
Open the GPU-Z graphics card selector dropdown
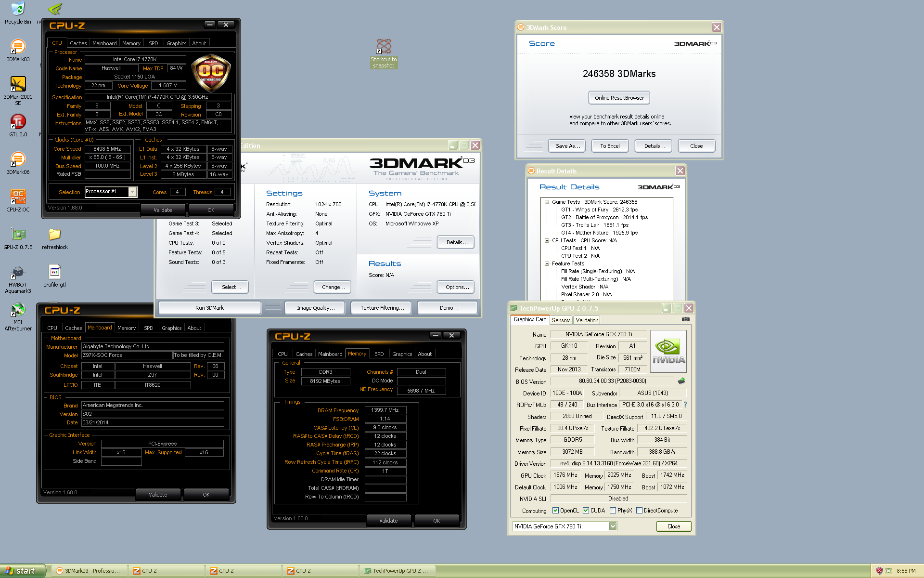[613, 526]
